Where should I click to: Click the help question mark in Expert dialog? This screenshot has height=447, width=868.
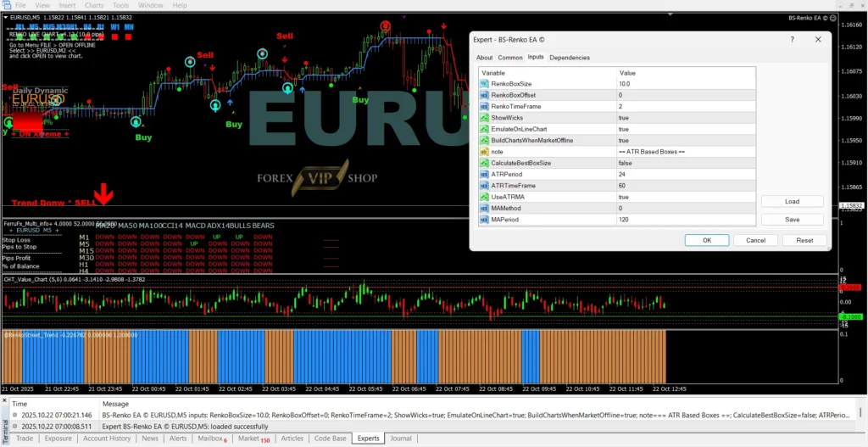click(x=793, y=39)
